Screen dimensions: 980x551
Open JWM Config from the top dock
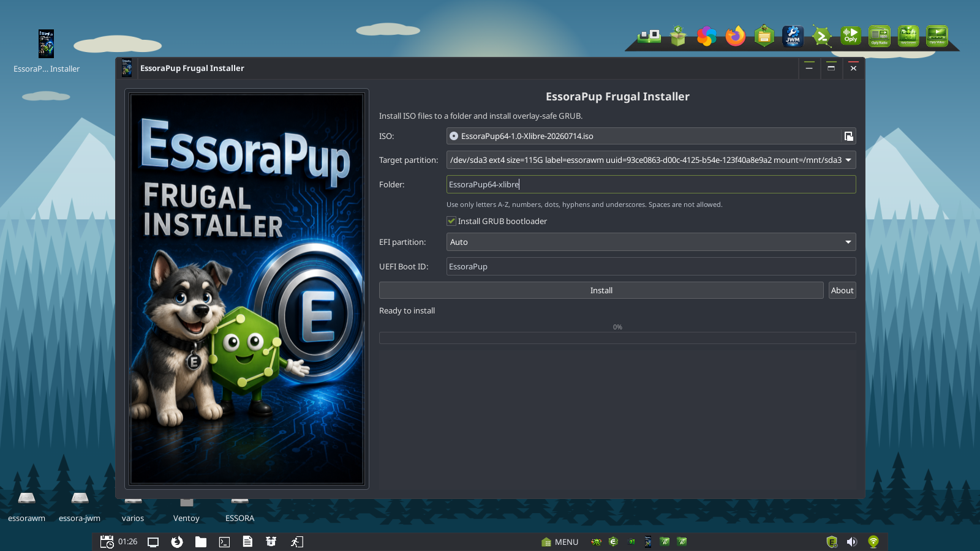point(793,37)
